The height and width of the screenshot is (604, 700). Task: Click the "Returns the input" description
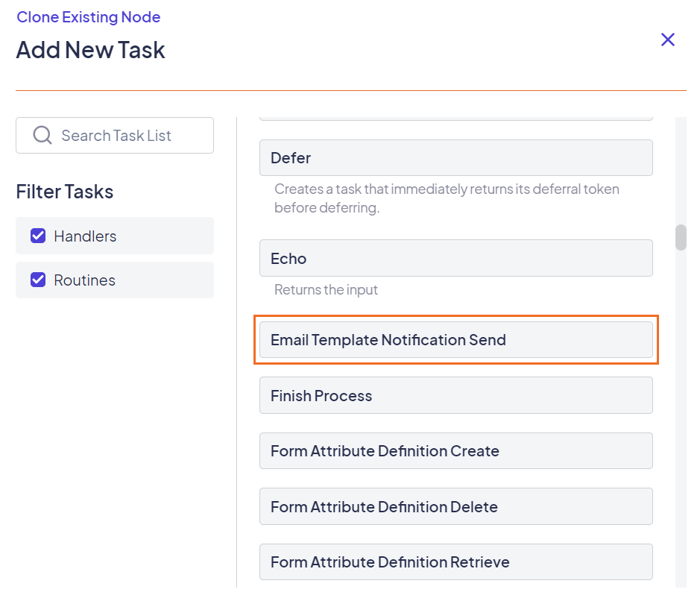point(326,290)
